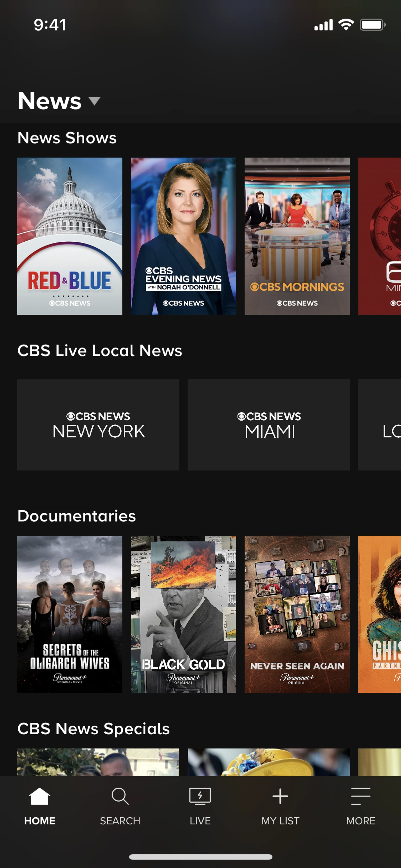This screenshot has width=401, height=868.
Task: Tap the Home icon in bottom bar
Action: [x=39, y=797]
